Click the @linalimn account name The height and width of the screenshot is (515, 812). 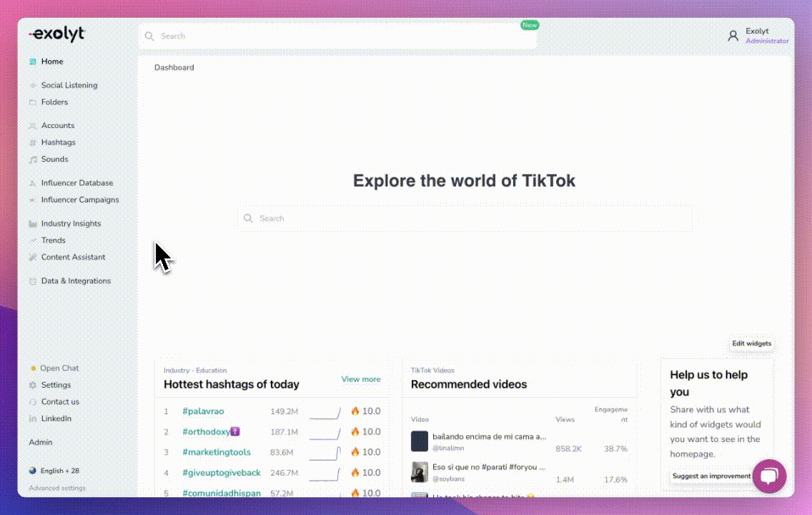(448, 448)
